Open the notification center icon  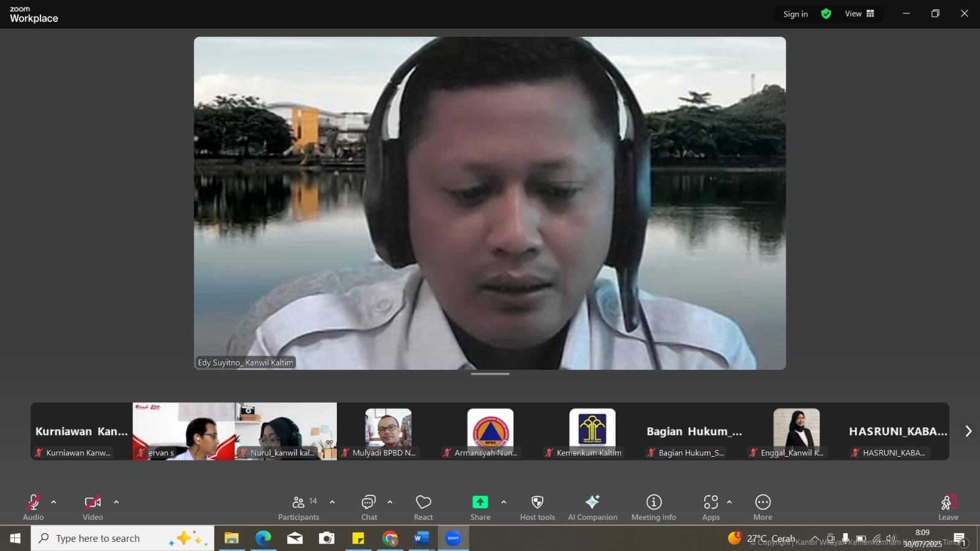(960, 539)
